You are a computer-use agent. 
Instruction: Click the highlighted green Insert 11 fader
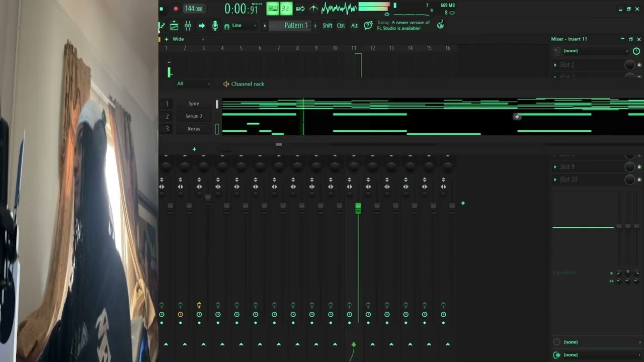pos(358,208)
